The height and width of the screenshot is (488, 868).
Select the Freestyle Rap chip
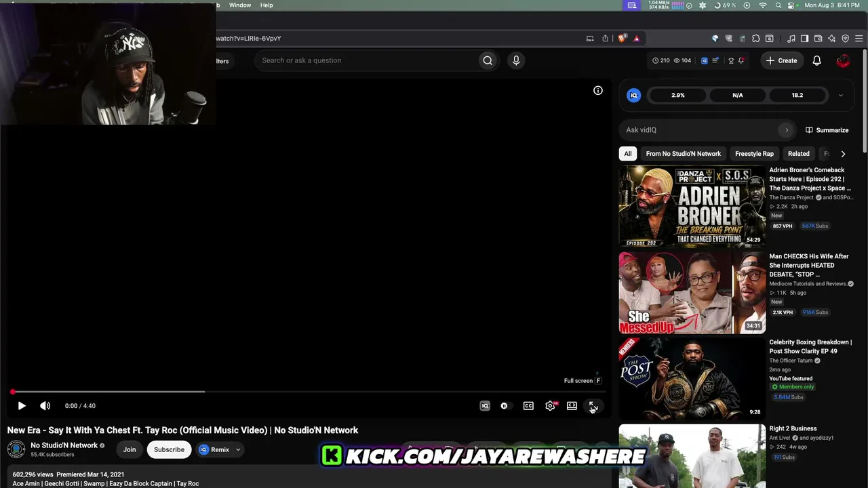(x=754, y=154)
